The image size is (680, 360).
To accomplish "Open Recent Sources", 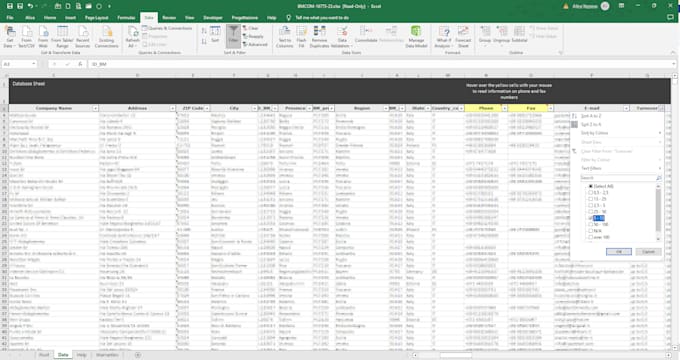I will pos(82,36).
